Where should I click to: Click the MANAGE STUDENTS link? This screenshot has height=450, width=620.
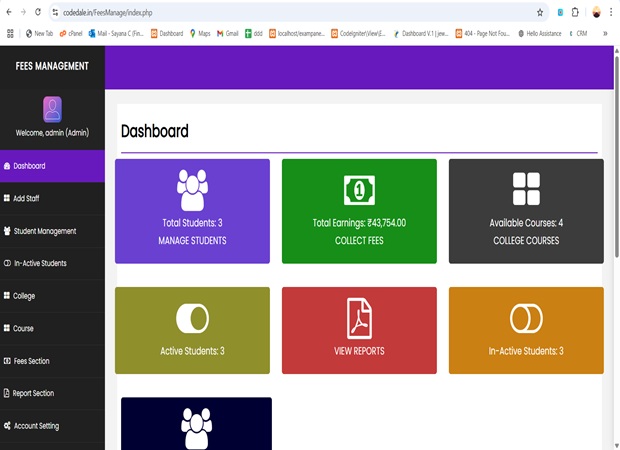192,241
